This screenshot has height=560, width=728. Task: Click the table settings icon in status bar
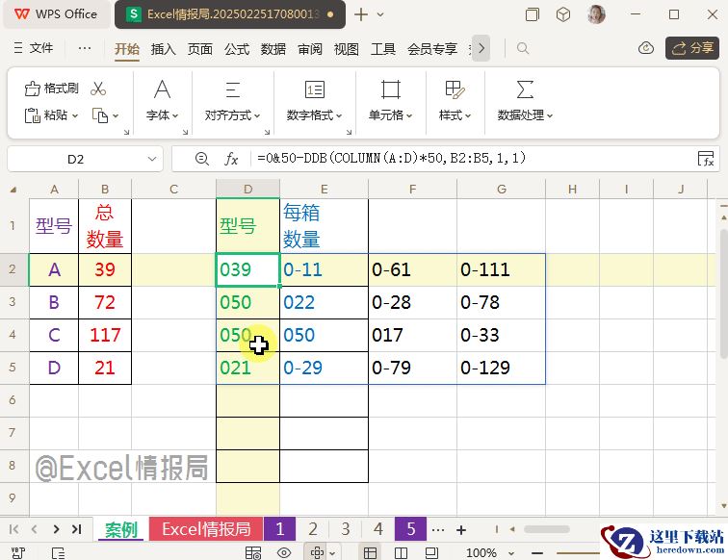pos(253,552)
